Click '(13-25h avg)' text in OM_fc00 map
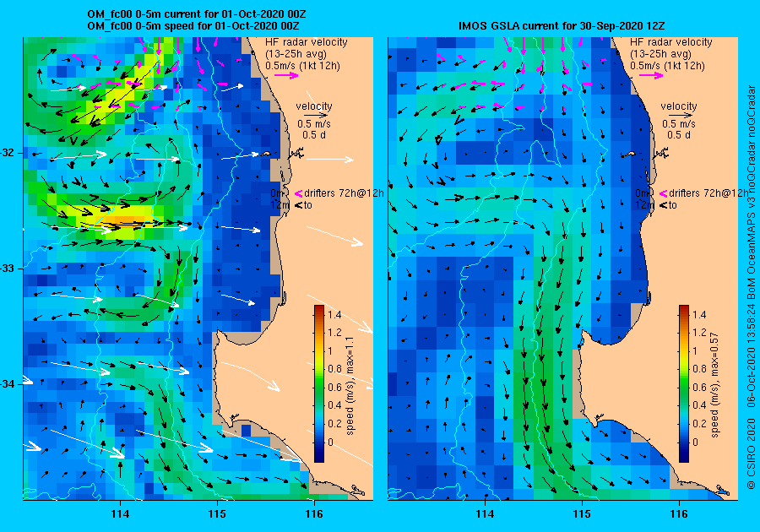Viewport: 760px width, 532px height. pyautogui.click(x=296, y=54)
